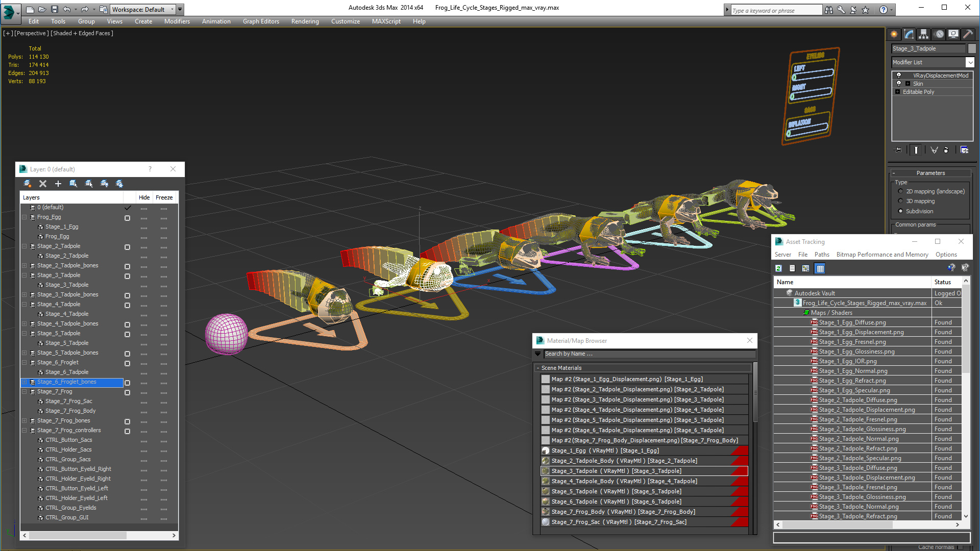Click Create New Layer icon in Layer dialog
The image size is (980, 551).
coord(28,184)
